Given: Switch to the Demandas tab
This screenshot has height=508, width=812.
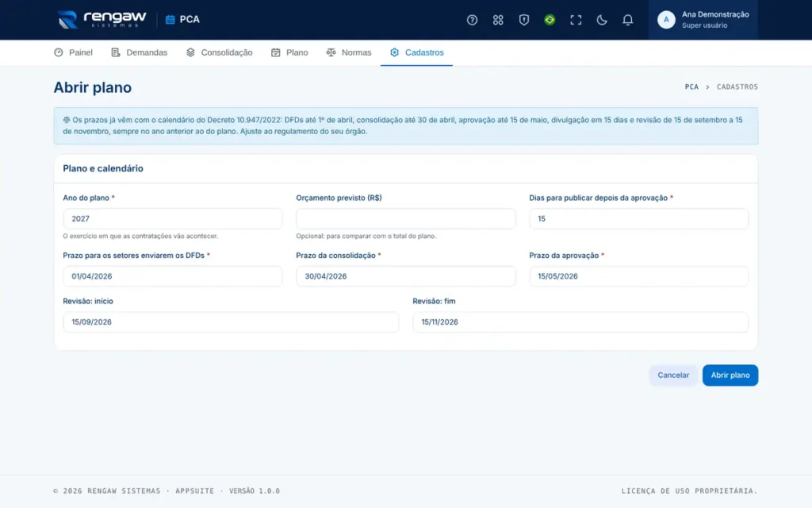Looking at the screenshot, I should [x=140, y=52].
